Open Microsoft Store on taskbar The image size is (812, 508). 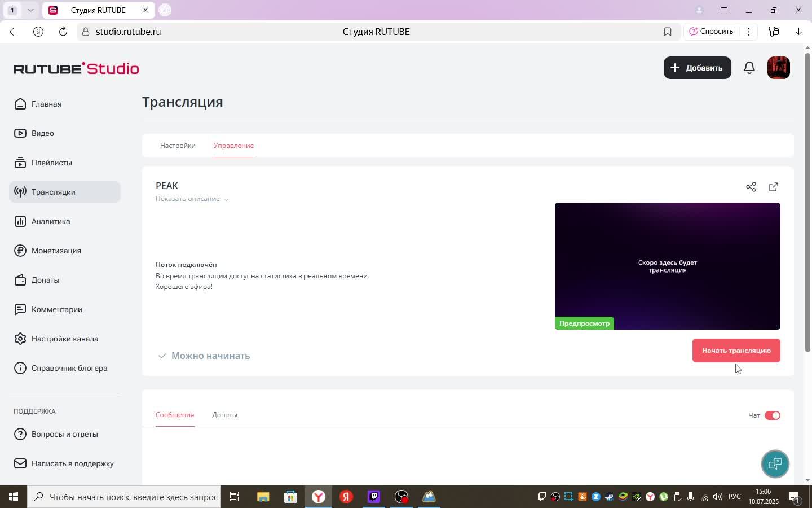(290, 497)
